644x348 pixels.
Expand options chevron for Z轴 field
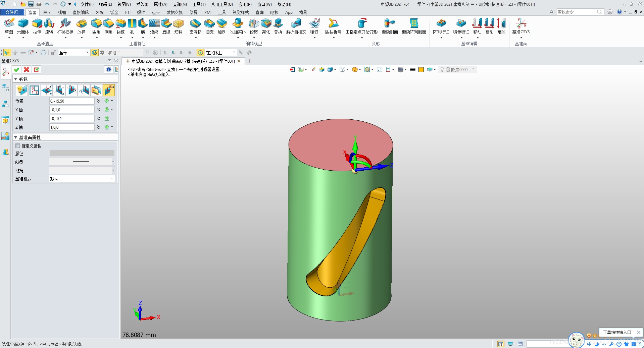(99, 127)
